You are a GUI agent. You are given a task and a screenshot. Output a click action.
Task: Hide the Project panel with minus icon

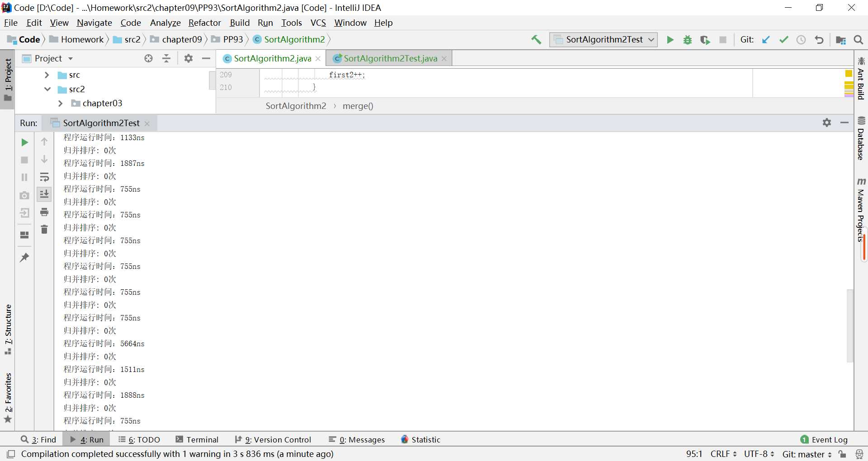pyautogui.click(x=206, y=58)
